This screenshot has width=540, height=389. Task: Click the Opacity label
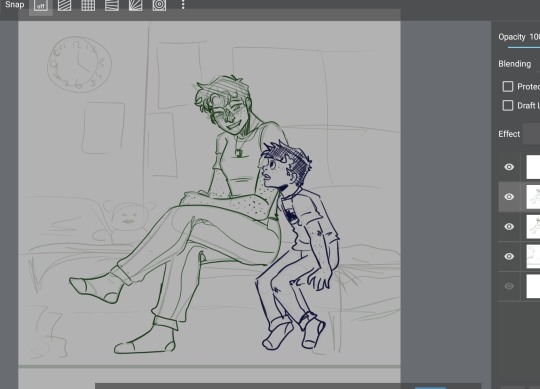[512, 37]
